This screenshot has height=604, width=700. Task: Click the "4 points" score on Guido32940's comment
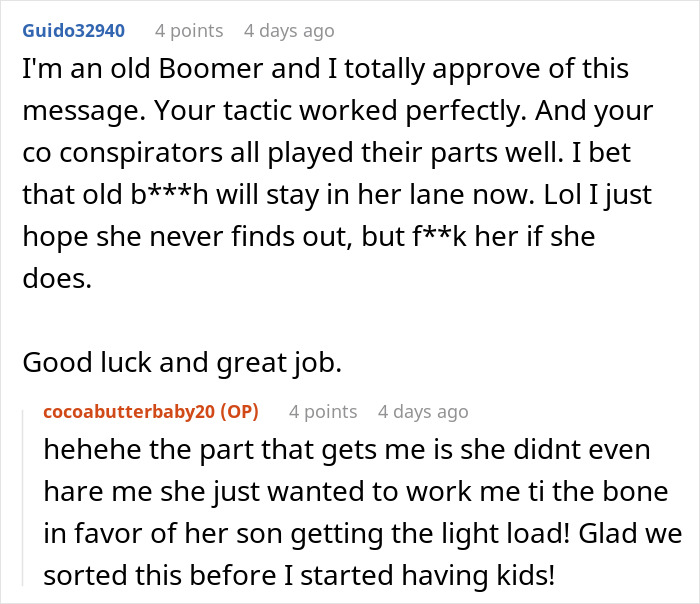coord(189,31)
